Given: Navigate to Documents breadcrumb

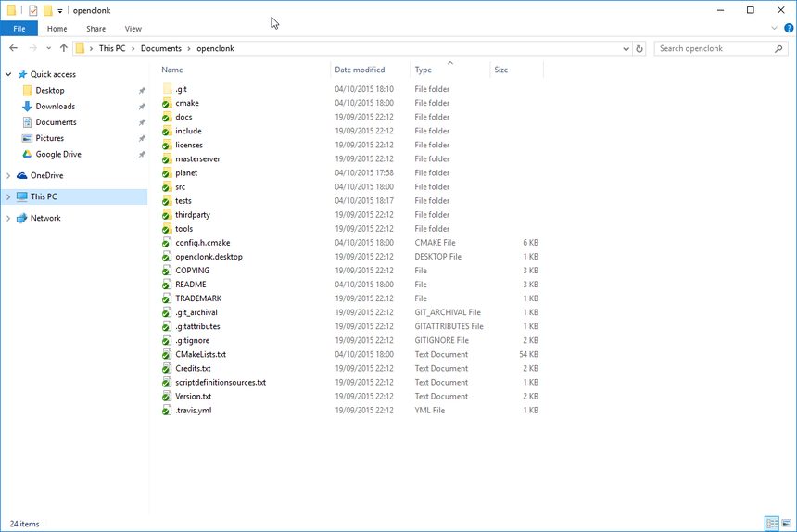Looking at the screenshot, I should click(161, 48).
